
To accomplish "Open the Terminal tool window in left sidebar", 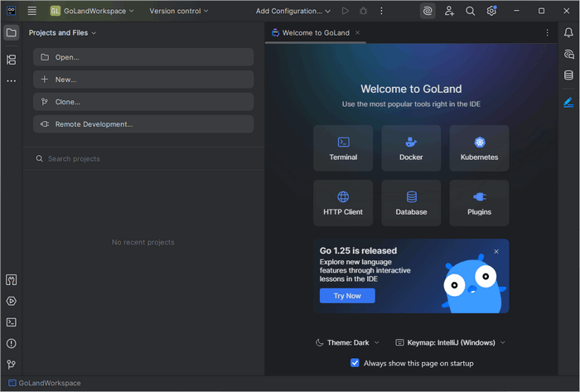I will [11, 322].
